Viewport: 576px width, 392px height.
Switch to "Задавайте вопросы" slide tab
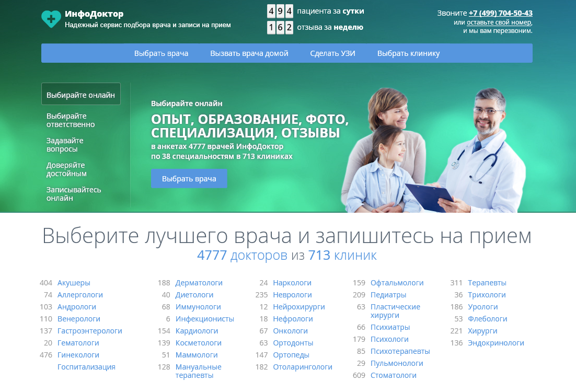click(65, 145)
